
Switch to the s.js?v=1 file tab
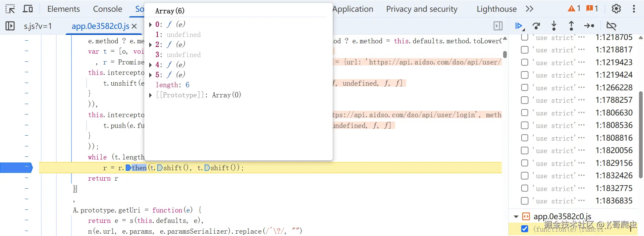(38, 26)
